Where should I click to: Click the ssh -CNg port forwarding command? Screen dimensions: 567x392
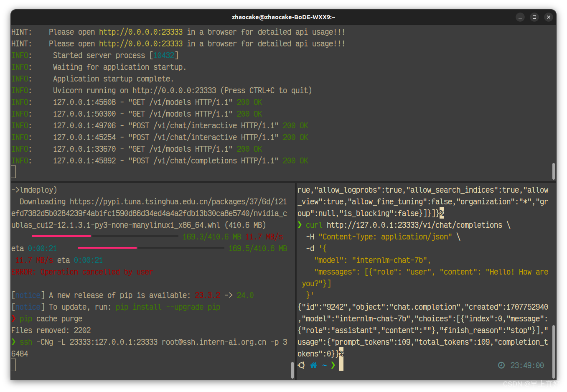149,348
